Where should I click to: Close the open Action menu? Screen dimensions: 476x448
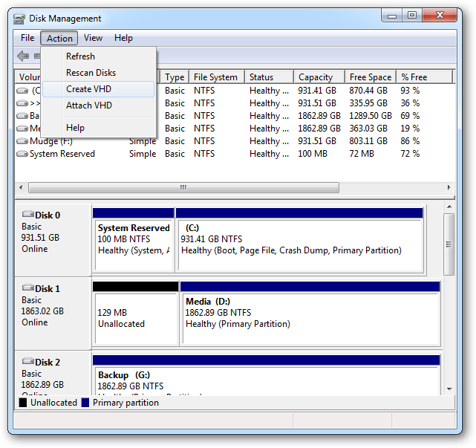59,39
